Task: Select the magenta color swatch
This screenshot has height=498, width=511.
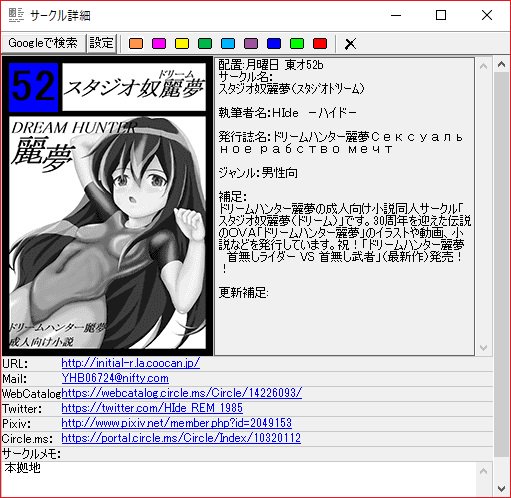Action: 159,43
